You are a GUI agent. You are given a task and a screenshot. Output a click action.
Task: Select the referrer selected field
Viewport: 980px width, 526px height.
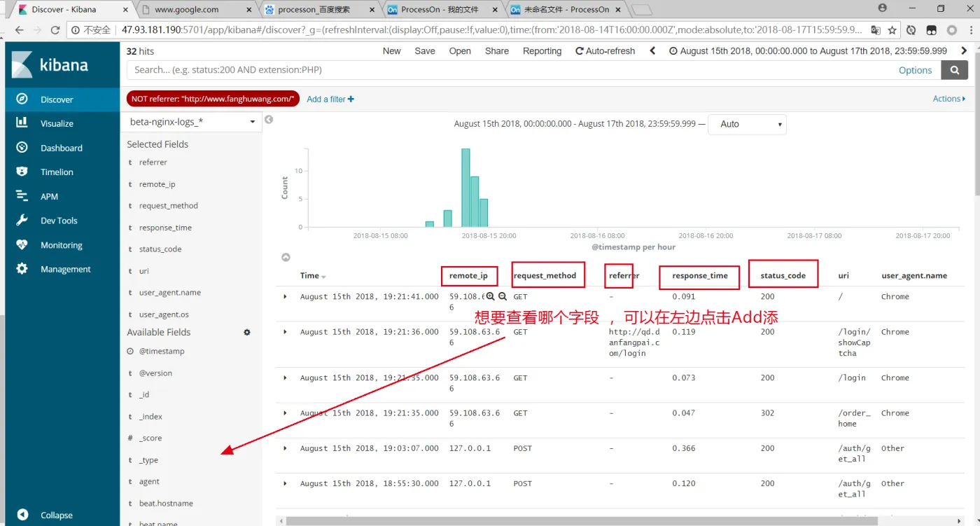pos(153,162)
